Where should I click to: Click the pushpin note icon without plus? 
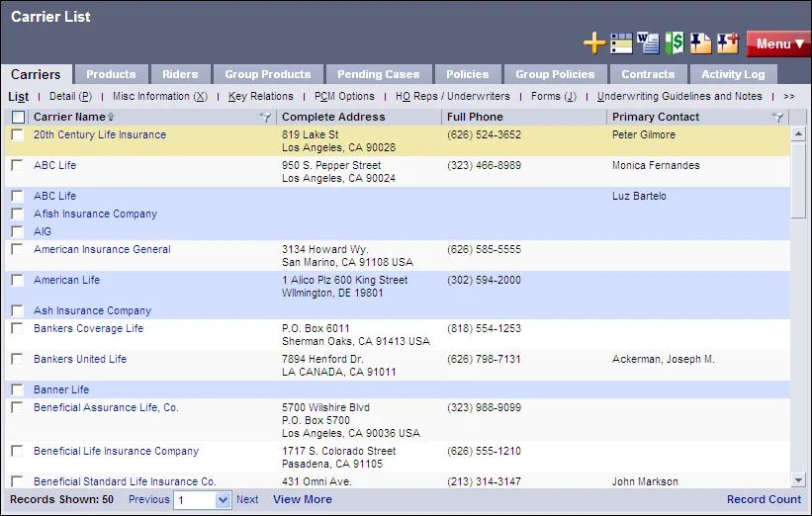point(700,43)
